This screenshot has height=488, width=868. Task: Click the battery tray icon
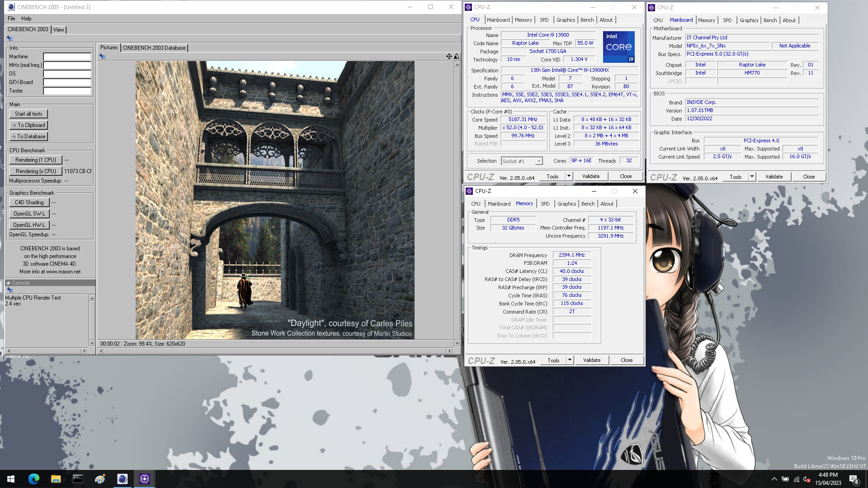coord(785,479)
